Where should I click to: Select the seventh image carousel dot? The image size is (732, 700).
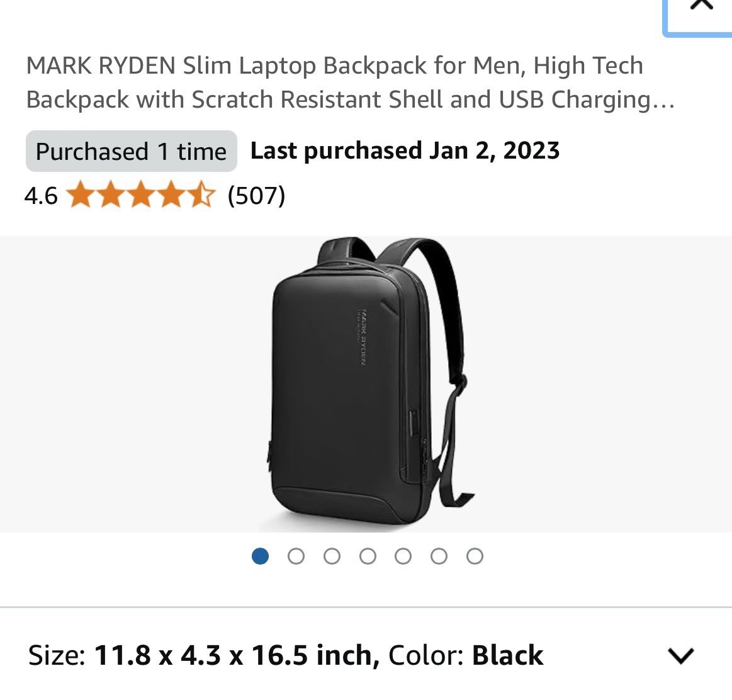pyautogui.click(x=475, y=556)
